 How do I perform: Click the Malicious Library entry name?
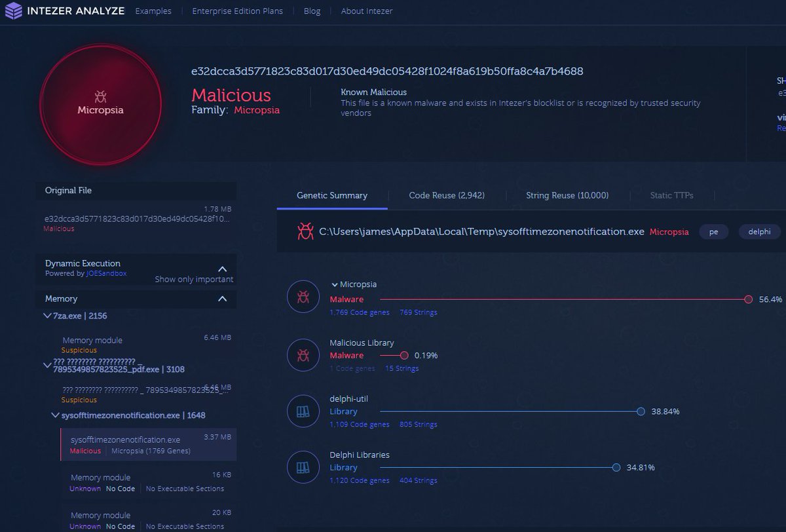click(362, 343)
